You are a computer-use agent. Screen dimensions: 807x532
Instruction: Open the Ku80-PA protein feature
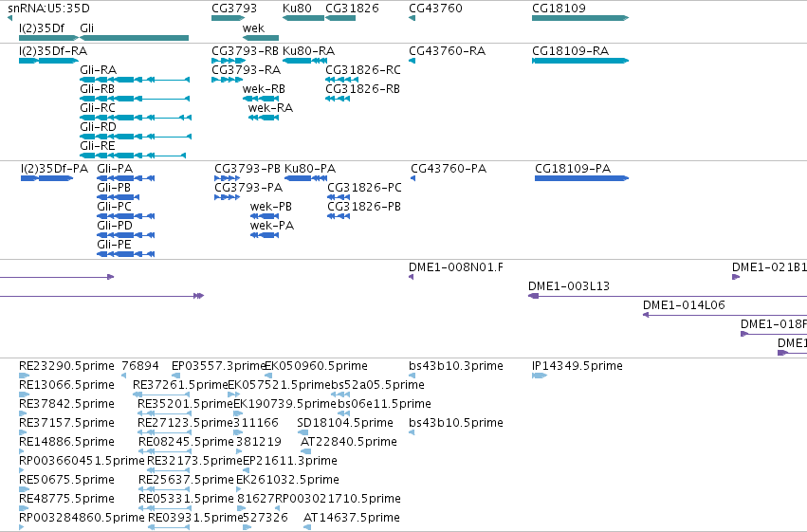click(x=305, y=178)
